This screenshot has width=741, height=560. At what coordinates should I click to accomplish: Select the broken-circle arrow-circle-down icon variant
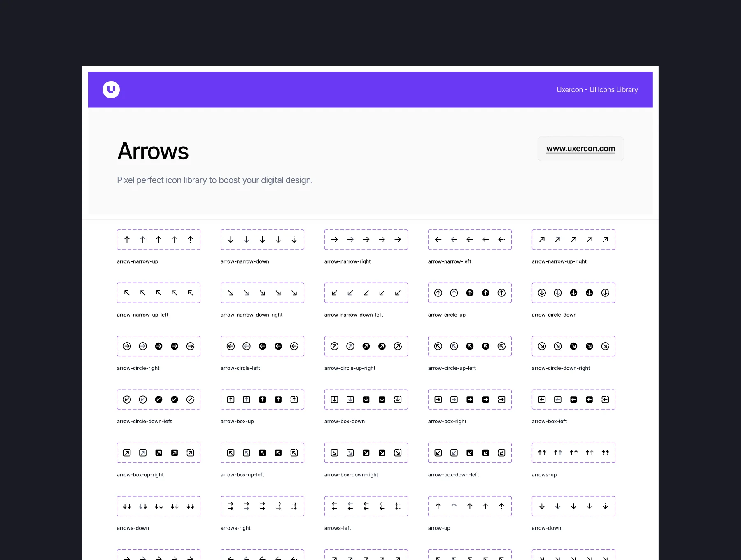pos(606,293)
